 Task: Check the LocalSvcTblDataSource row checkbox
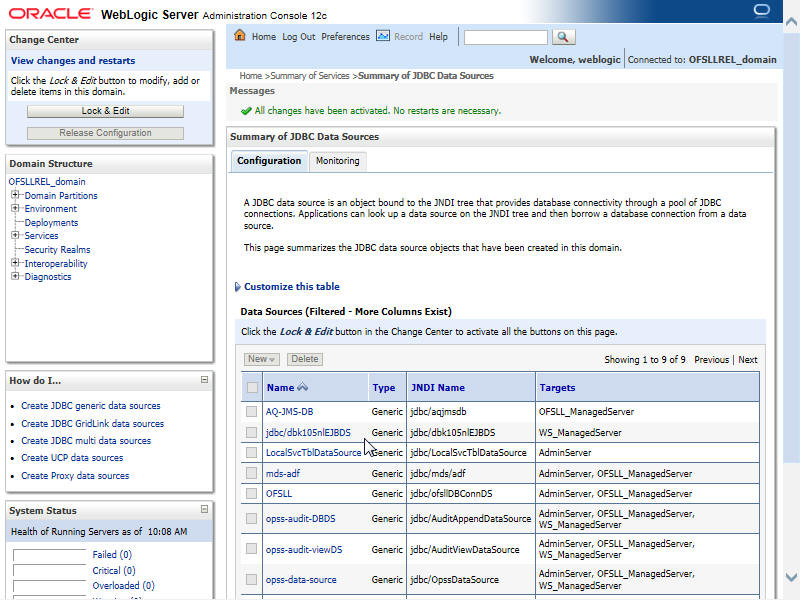(251, 452)
